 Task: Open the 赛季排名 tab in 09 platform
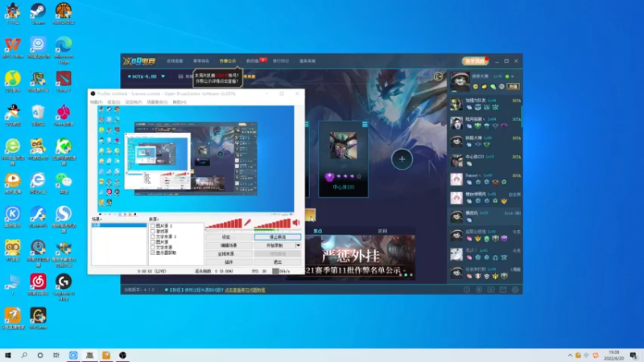[201, 61]
